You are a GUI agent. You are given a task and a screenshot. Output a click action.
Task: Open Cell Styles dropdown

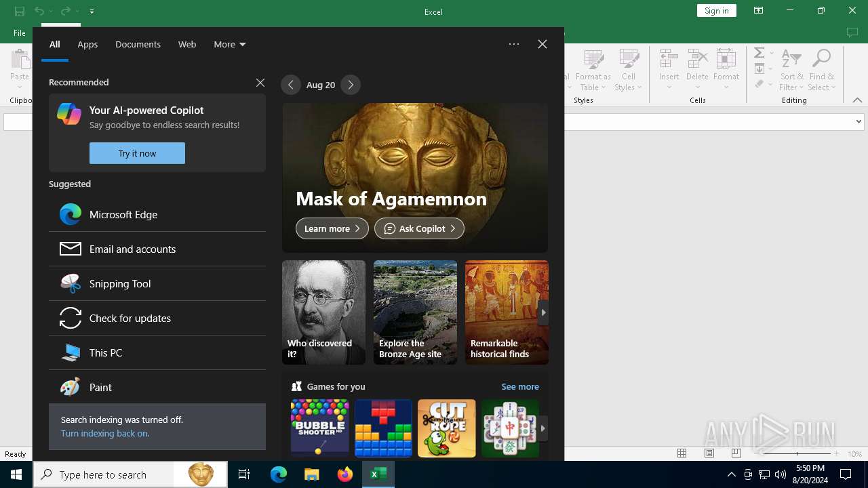[629, 70]
